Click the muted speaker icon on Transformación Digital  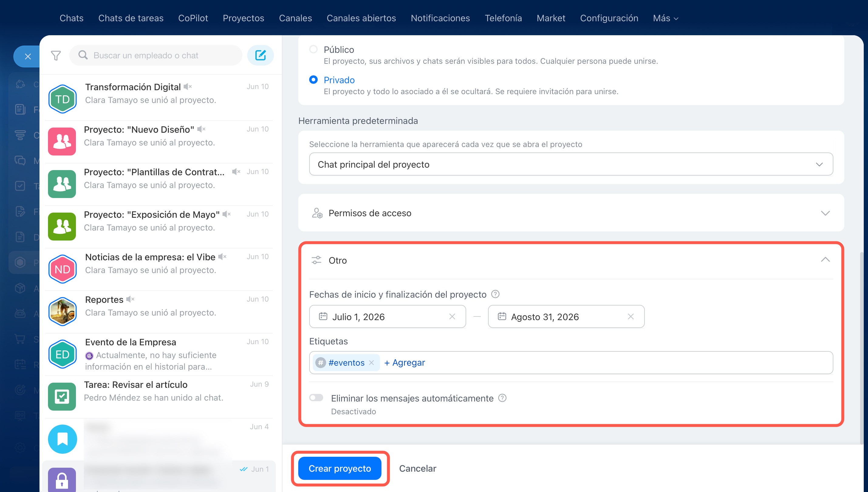[x=188, y=87]
